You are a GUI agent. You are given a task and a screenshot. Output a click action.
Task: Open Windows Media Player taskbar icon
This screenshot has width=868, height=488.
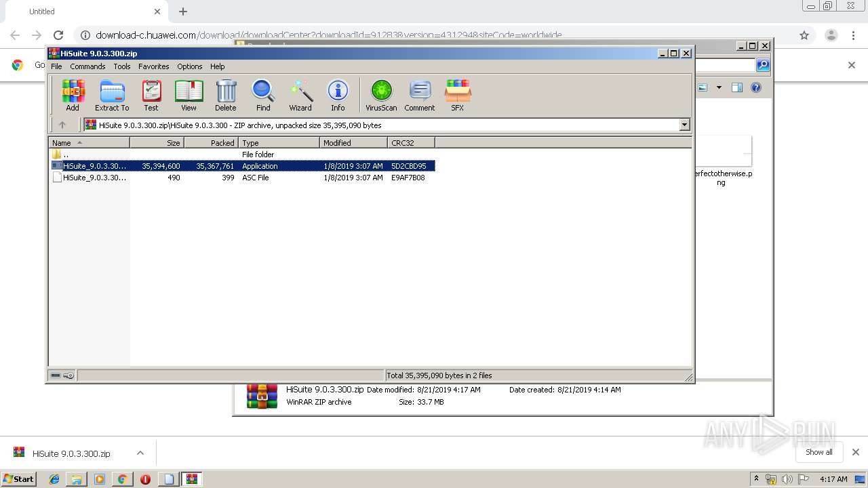pyautogui.click(x=100, y=479)
